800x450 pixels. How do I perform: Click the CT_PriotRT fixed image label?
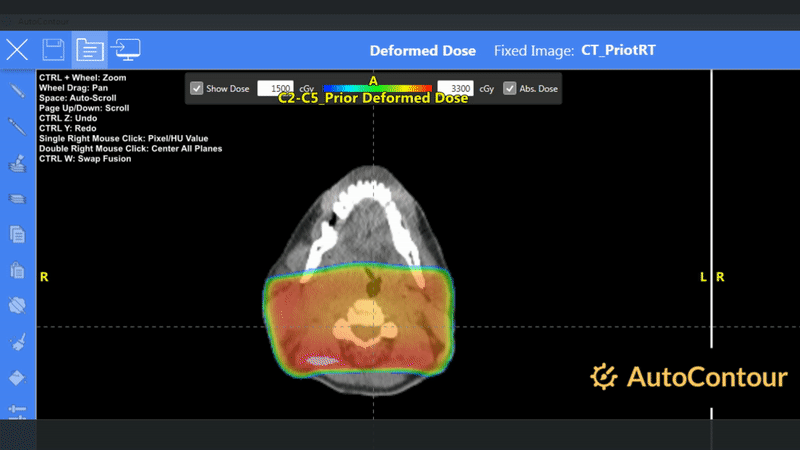tap(618, 50)
